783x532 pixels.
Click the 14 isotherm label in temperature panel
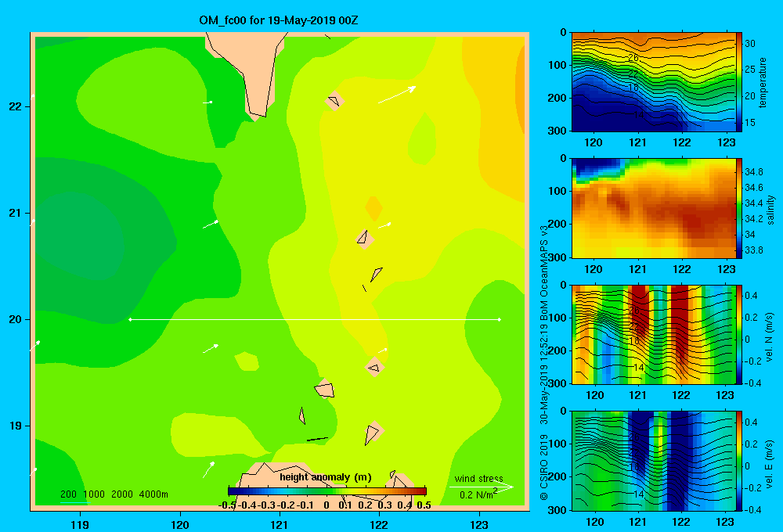637,115
